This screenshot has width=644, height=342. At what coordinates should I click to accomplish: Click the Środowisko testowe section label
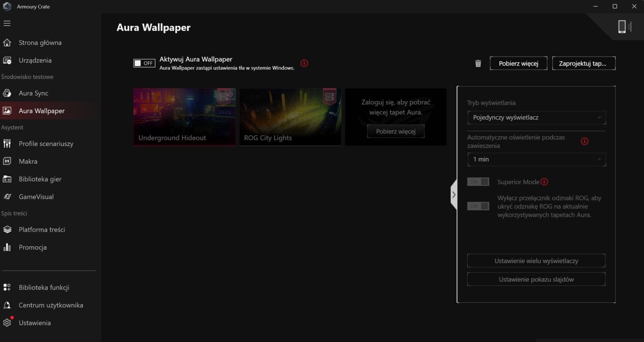click(27, 77)
